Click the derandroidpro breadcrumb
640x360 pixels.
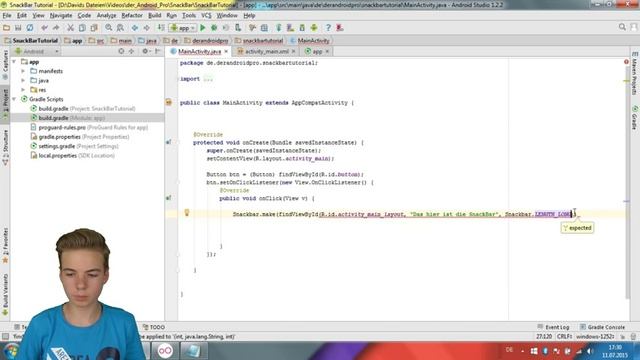206,41
